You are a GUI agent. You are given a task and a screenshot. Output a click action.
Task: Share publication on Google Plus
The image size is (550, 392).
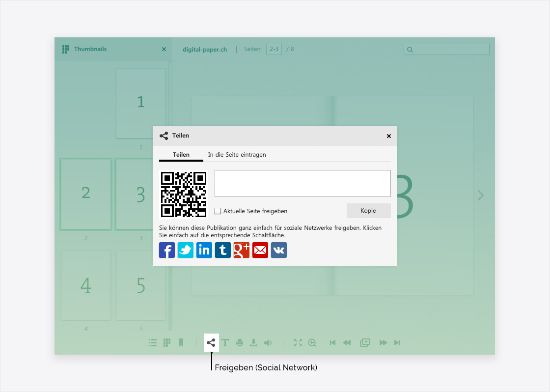point(242,250)
